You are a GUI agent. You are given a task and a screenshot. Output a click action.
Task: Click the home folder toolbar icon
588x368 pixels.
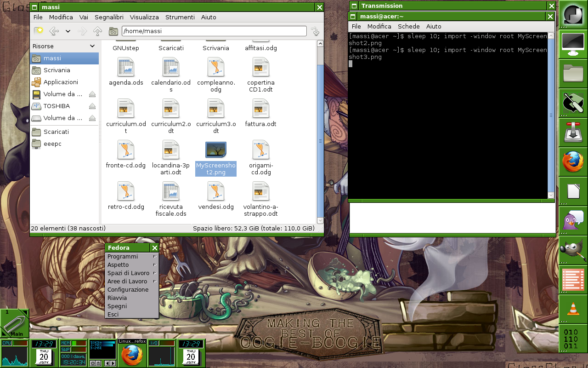tap(113, 31)
